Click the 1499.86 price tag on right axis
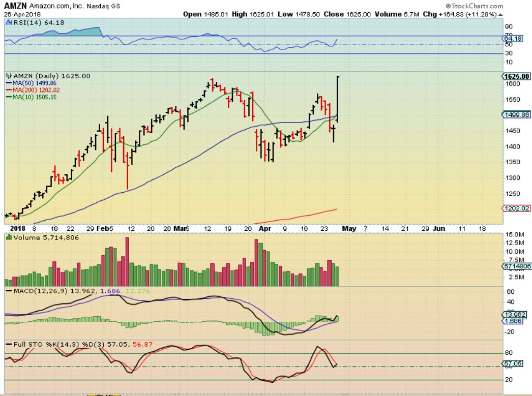Screen dimensions: 532x396 tap(516, 114)
